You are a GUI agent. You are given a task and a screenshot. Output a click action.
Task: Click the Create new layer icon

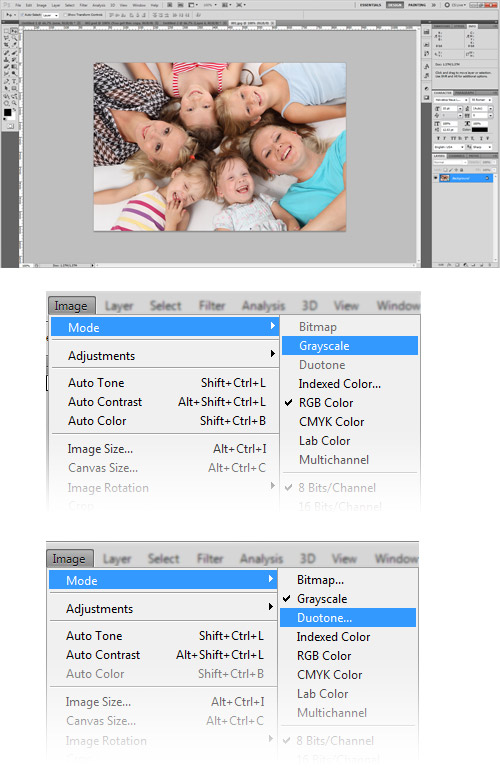(x=482, y=265)
